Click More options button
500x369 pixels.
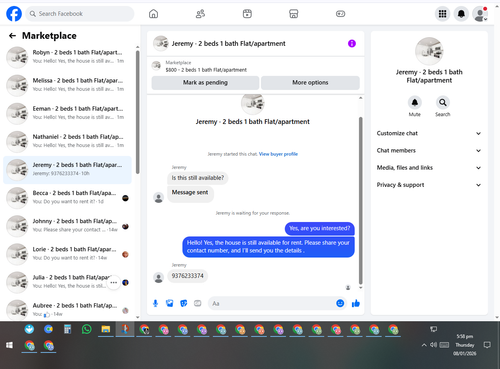click(x=310, y=83)
